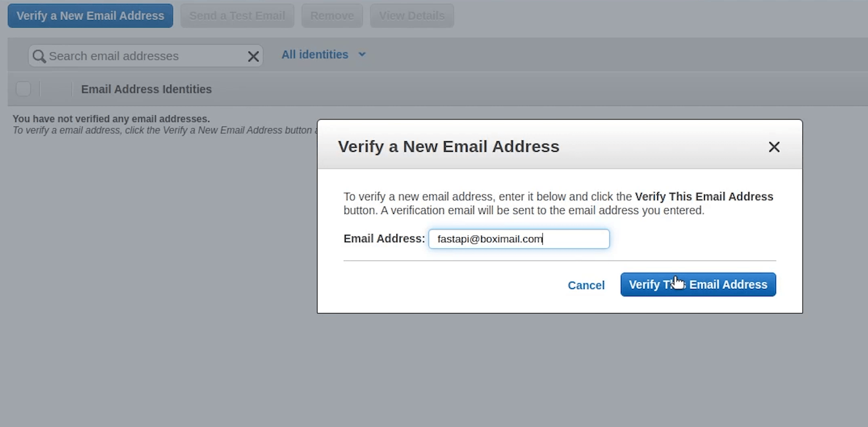Viewport: 868px width, 427px height.
Task: Open View Details for the identity
Action: pyautogui.click(x=411, y=16)
